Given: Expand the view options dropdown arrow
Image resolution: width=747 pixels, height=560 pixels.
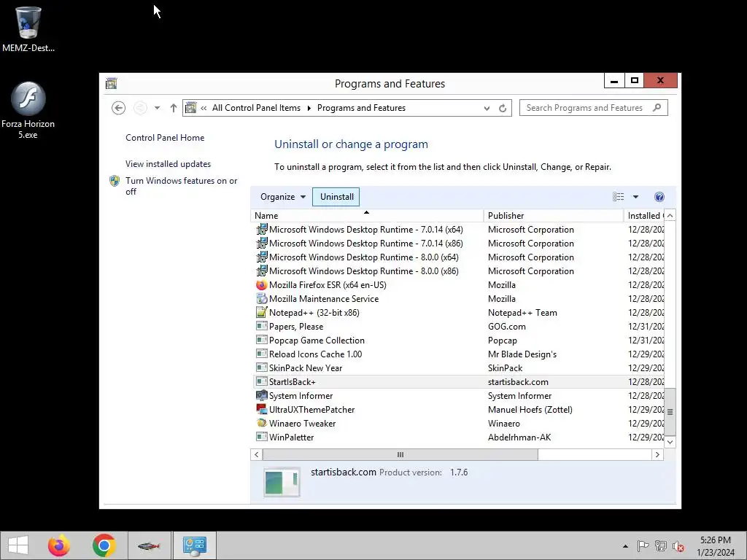Looking at the screenshot, I should click(635, 197).
